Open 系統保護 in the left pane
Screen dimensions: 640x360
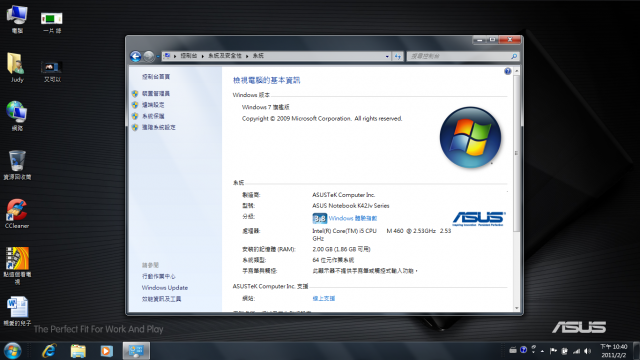pyautogui.click(x=153, y=116)
